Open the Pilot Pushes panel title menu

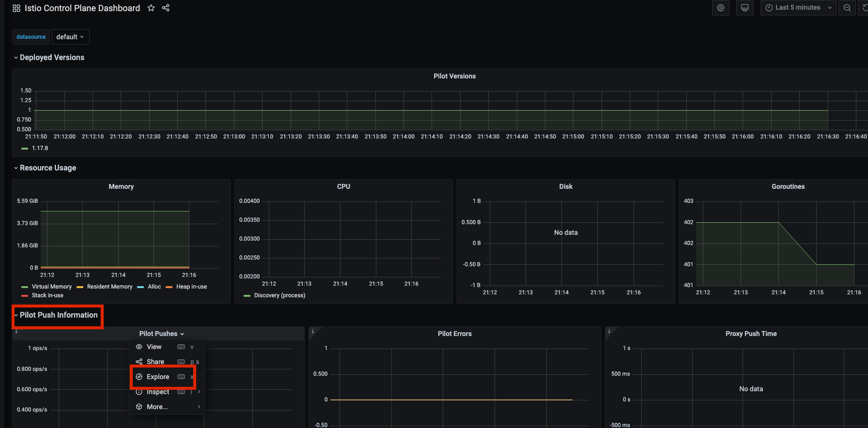coord(162,334)
